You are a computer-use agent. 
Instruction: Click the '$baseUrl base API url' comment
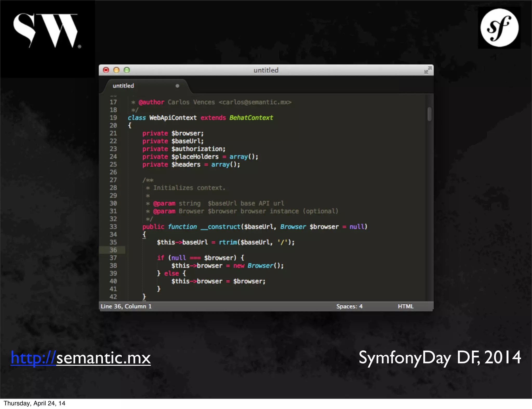(x=246, y=203)
